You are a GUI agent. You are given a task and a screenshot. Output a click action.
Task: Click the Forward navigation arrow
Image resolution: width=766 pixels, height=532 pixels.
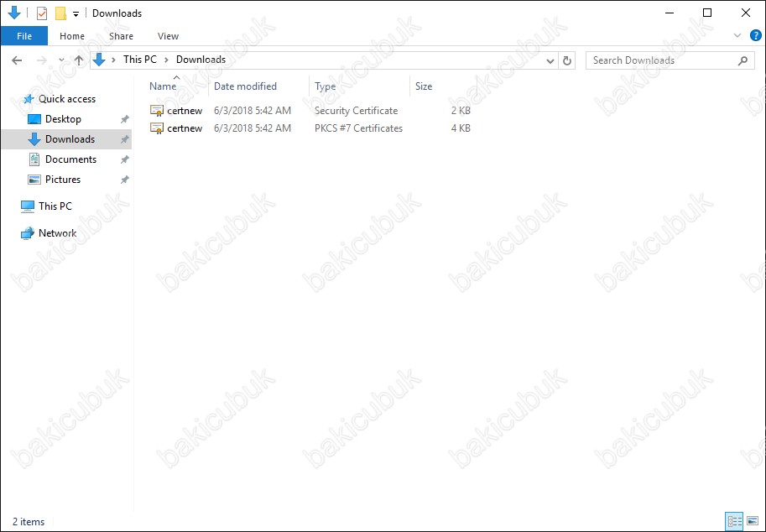[42, 60]
